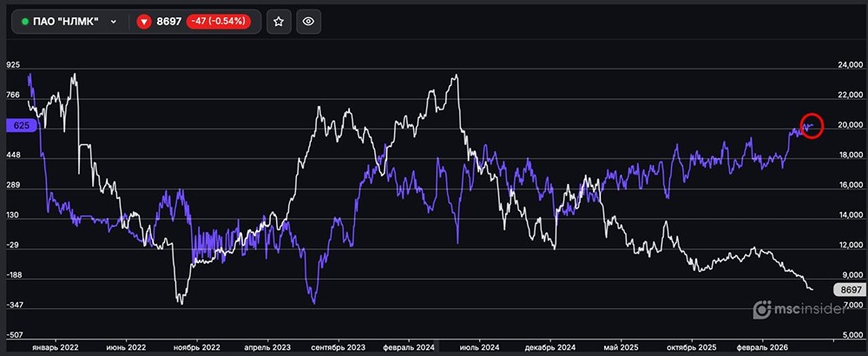Screen dimensions: 868x356
Task: Click the апрель 2023 time axis label
Action: (267, 346)
